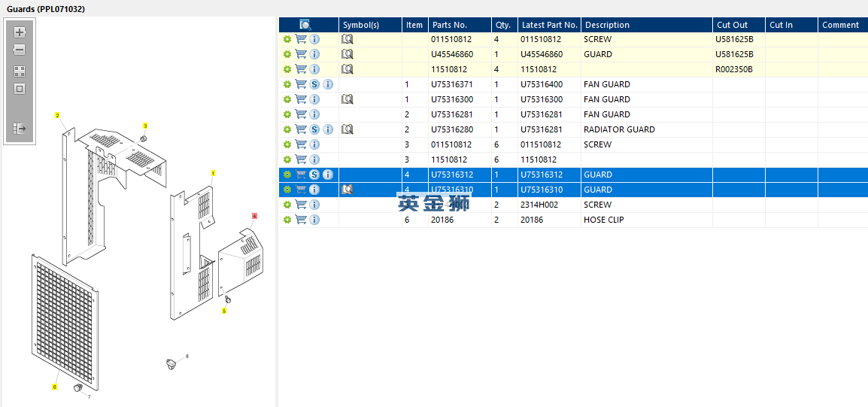The image size is (868, 407).
Task: Select callout 8 on the diagram
Action: click(x=187, y=356)
